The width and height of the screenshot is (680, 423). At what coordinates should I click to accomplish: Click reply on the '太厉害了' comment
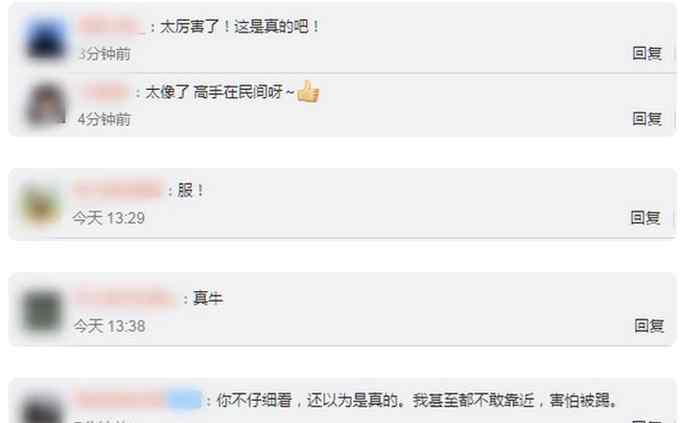[x=647, y=53]
